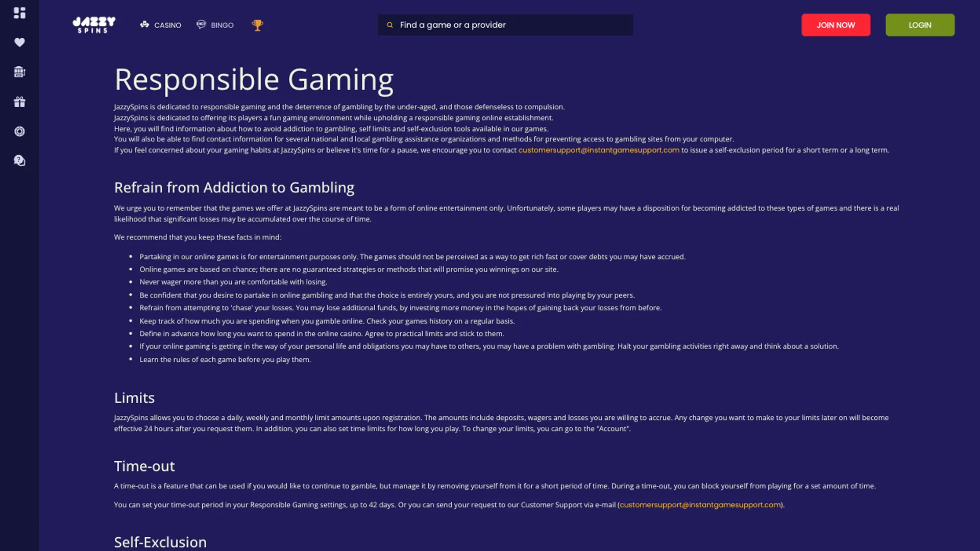Click the playing cards icon beside Casino

144,24
